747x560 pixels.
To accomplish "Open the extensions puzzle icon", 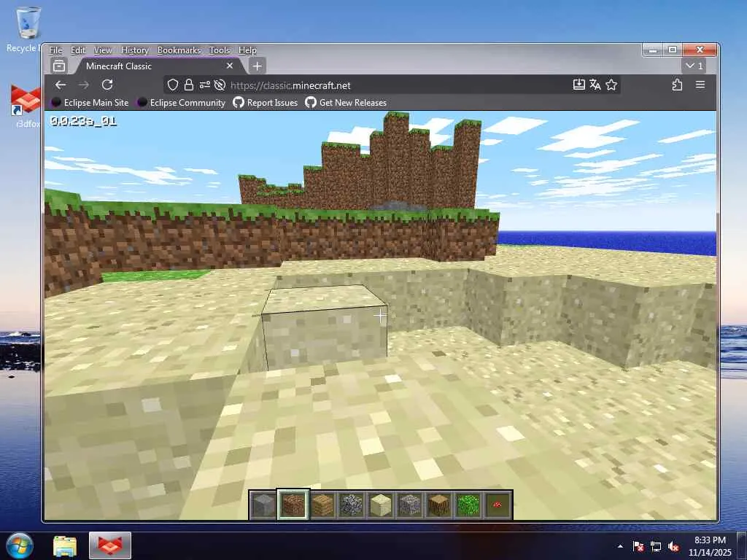I will tap(677, 85).
